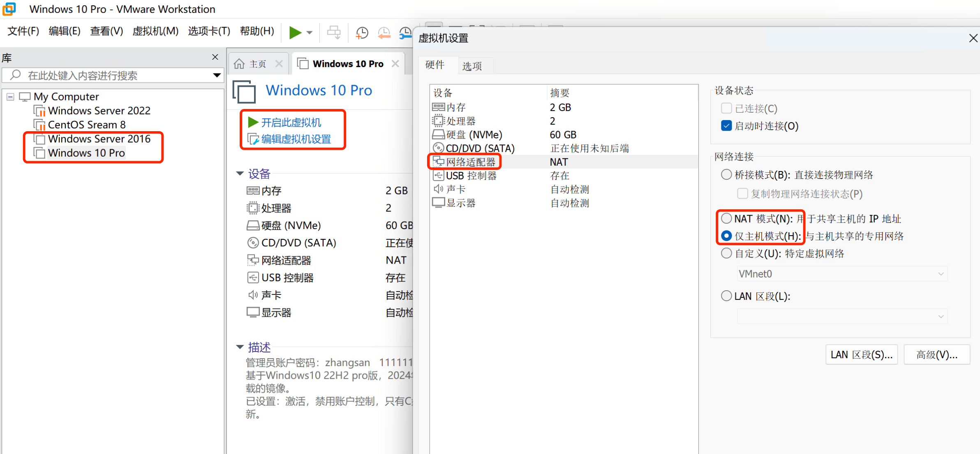
Task: Select 仅主机模式(H) radio button
Action: point(726,236)
